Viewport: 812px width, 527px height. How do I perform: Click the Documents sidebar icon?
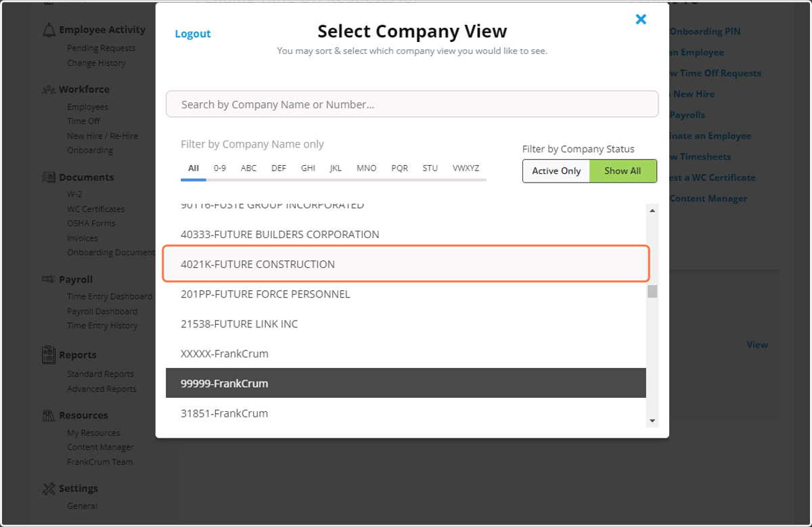(x=49, y=177)
